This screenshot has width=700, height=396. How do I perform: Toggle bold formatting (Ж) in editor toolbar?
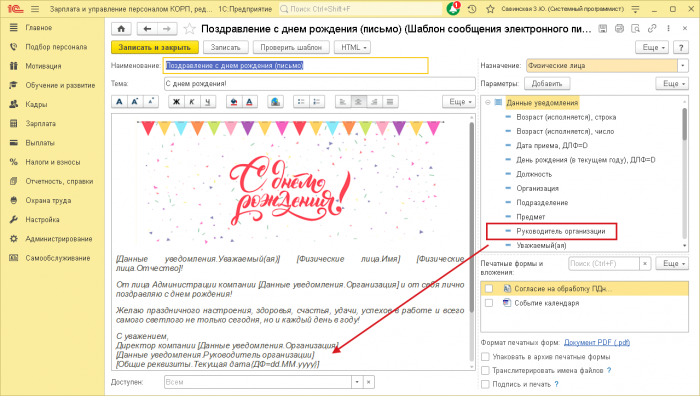[176, 102]
